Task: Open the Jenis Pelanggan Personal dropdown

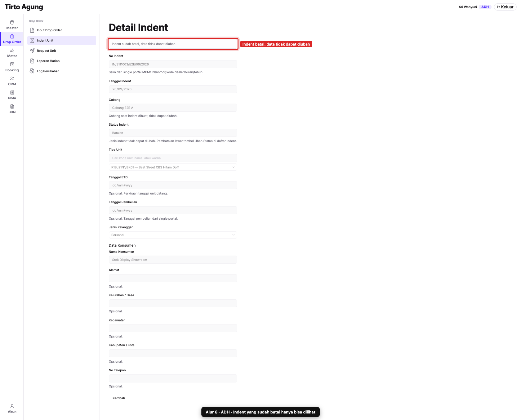Action: coord(173,235)
